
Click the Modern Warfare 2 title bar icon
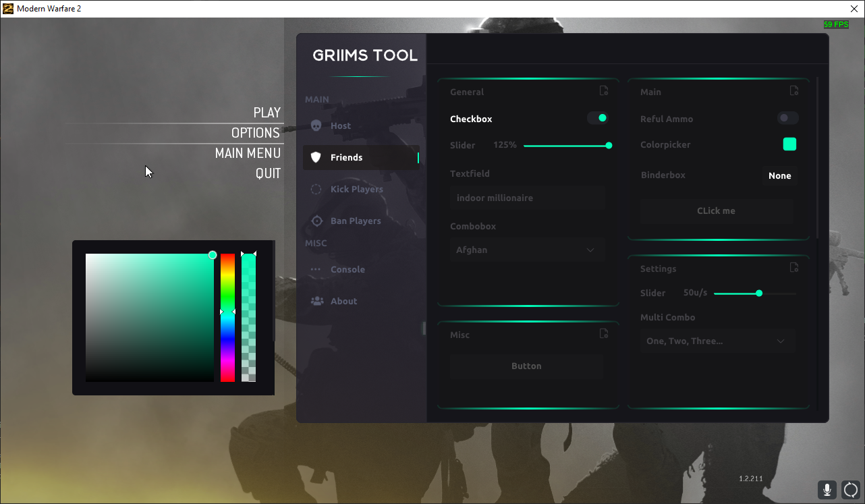coord(8,9)
